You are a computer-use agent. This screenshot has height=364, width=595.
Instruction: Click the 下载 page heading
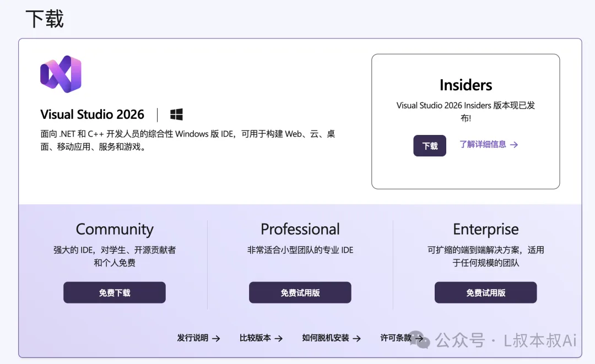tap(45, 19)
